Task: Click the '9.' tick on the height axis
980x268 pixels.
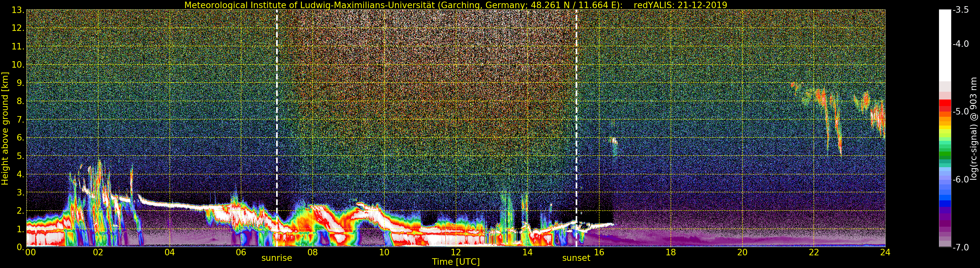Action: click(20, 83)
